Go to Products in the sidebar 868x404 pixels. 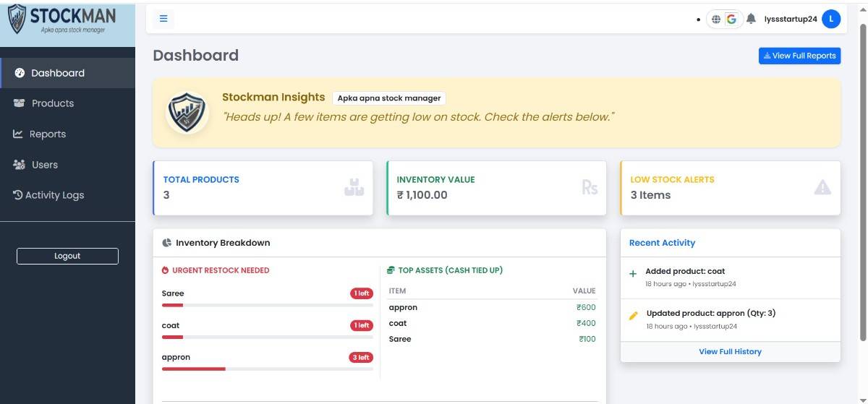[x=53, y=103]
